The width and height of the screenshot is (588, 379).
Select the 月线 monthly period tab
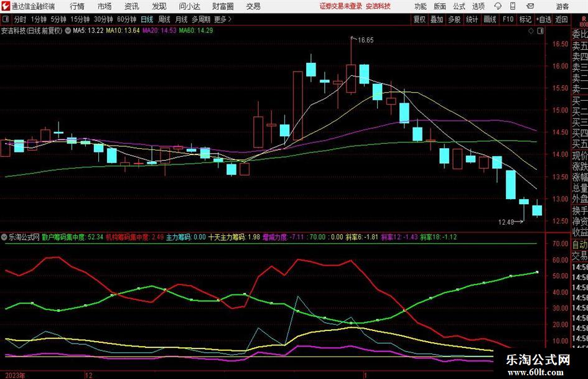tap(182, 19)
